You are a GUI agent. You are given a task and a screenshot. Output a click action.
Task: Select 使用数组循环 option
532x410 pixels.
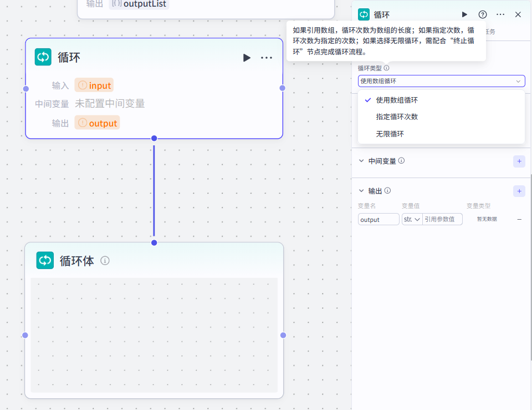click(x=397, y=100)
